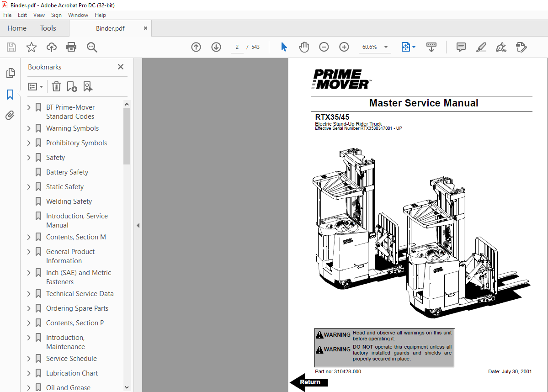Open the attachments paperclip panel
548x392 pixels.
point(10,115)
